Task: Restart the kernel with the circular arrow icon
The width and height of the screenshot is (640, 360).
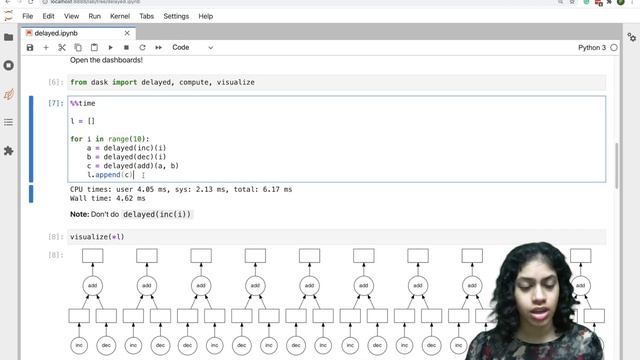Action: click(x=142, y=48)
